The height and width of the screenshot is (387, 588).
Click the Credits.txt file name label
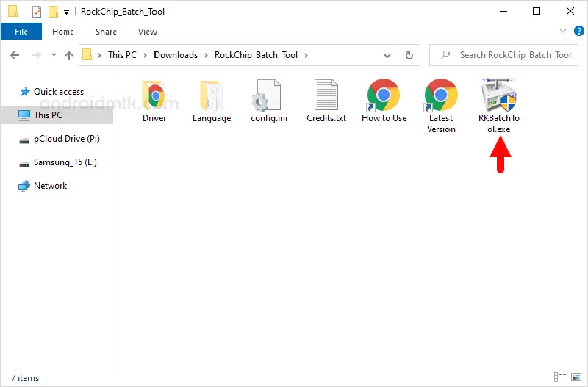(x=326, y=118)
